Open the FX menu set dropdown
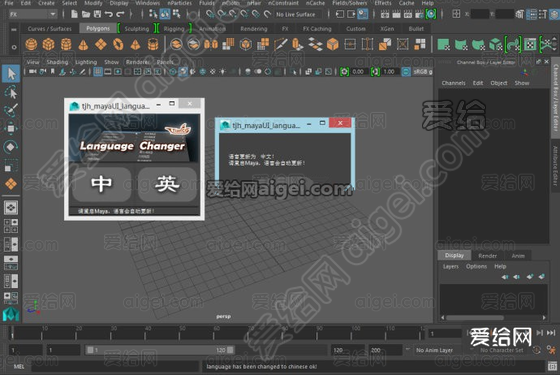Image resolution: width=560 pixels, height=375 pixels. pos(32,14)
